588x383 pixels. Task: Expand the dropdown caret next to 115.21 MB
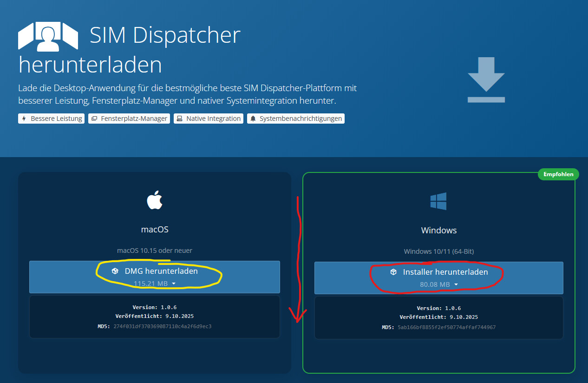click(174, 284)
